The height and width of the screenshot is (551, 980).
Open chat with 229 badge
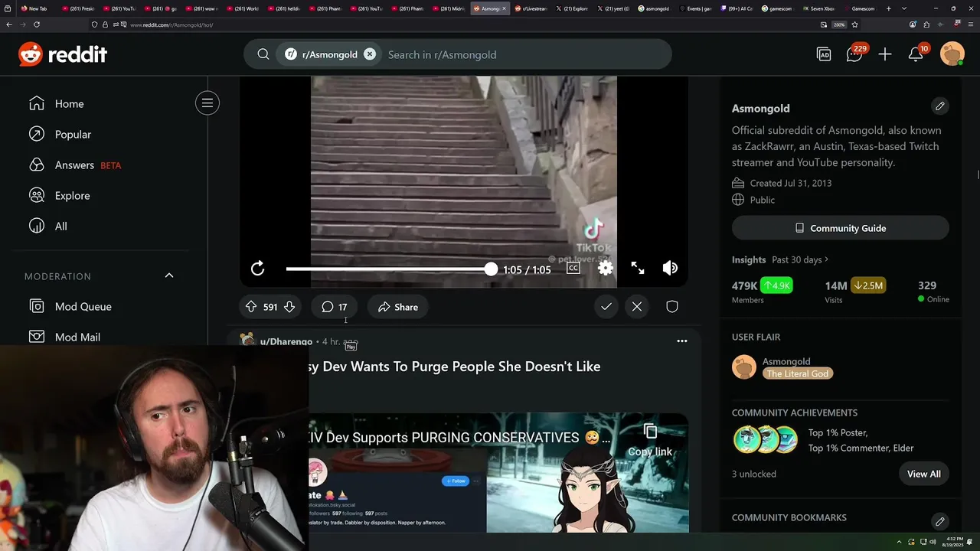pyautogui.click(x=854, y=54)
